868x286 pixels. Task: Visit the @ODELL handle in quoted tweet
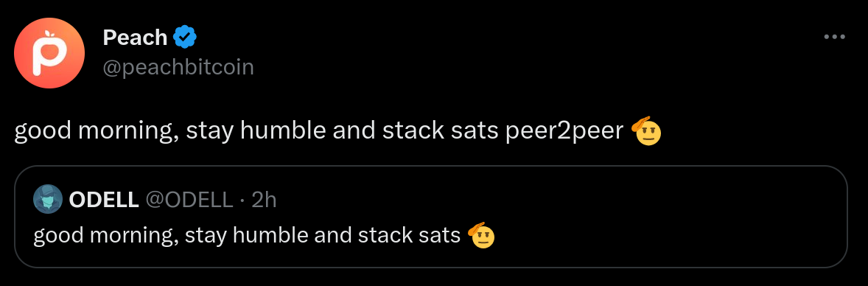pos(189,200)
